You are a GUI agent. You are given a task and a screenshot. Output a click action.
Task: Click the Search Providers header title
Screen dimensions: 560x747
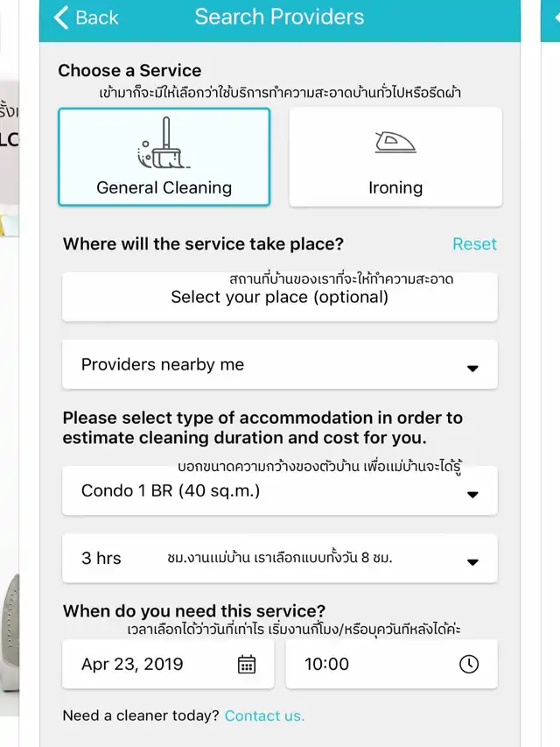[x=279, y=17]
